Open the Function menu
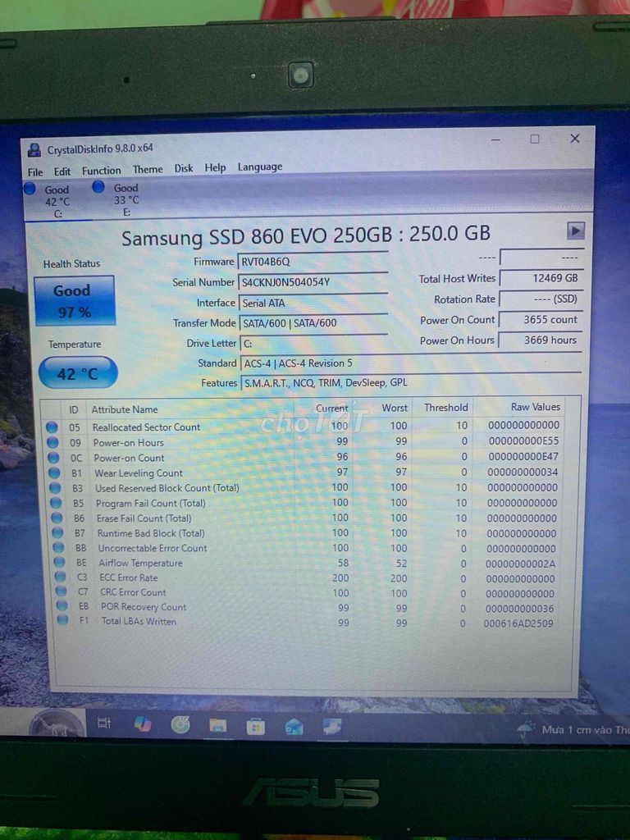The width and height of the screenshot is (630, 840). 101,171
